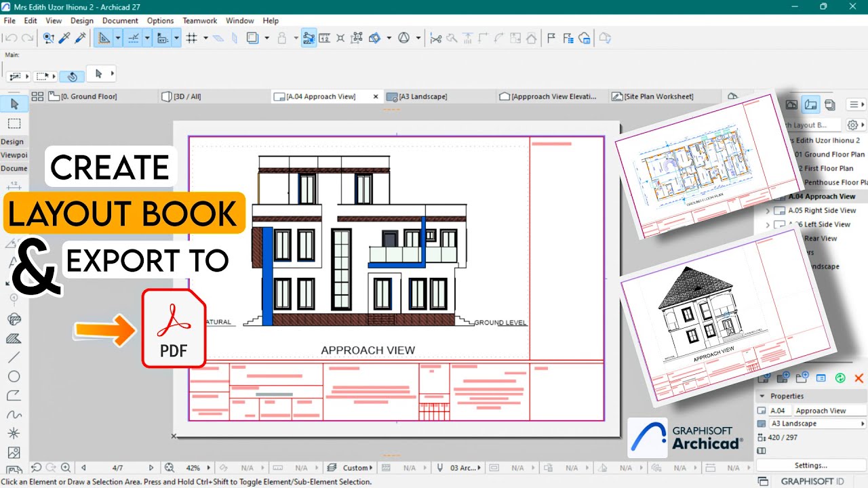
Task: Go to the previous layout with left arrow
Action: [84, 468]
